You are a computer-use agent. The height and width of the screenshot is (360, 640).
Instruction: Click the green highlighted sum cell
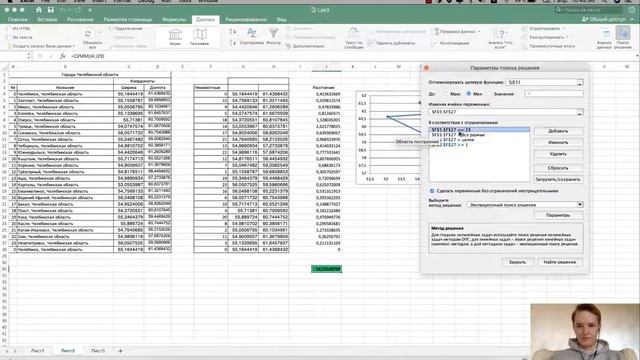click(327, 269)
